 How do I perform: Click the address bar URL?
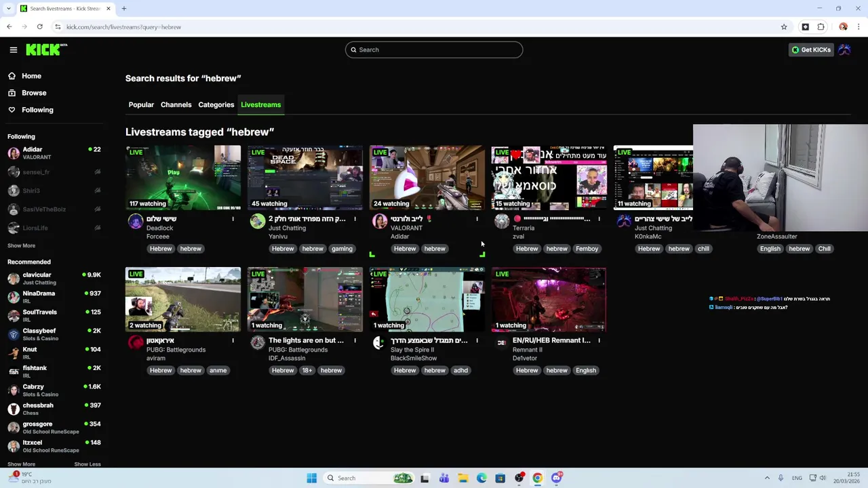pyautogui.click(x=123, y=27)
